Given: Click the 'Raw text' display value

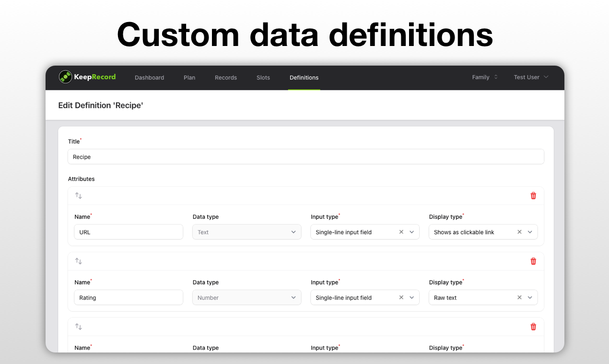Looking at the screenshot, I should [445, 298].
